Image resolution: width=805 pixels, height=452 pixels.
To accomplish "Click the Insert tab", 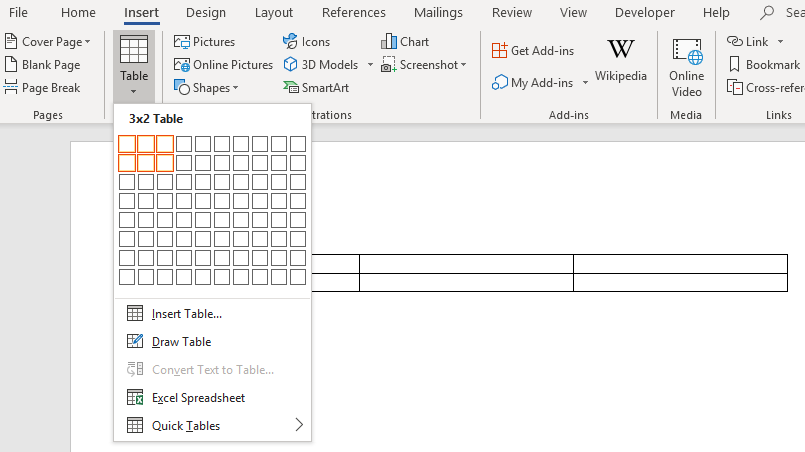I will pos(141,12).
